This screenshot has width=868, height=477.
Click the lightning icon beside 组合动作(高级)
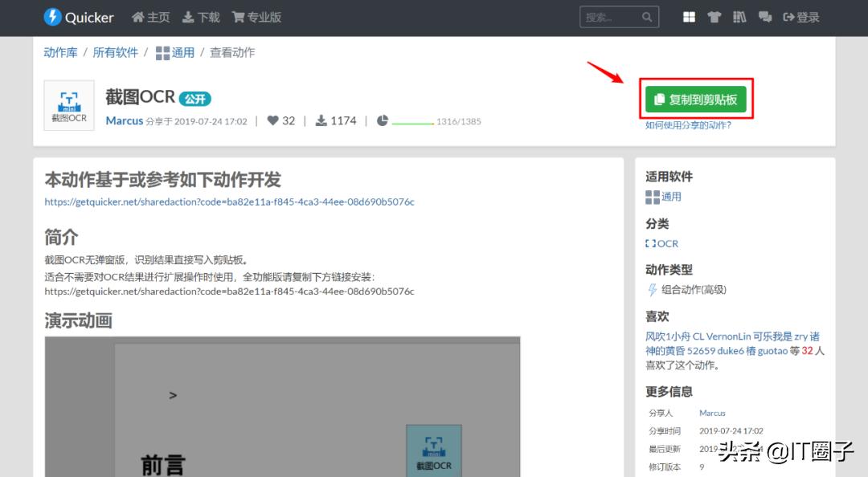coord(651,289)
